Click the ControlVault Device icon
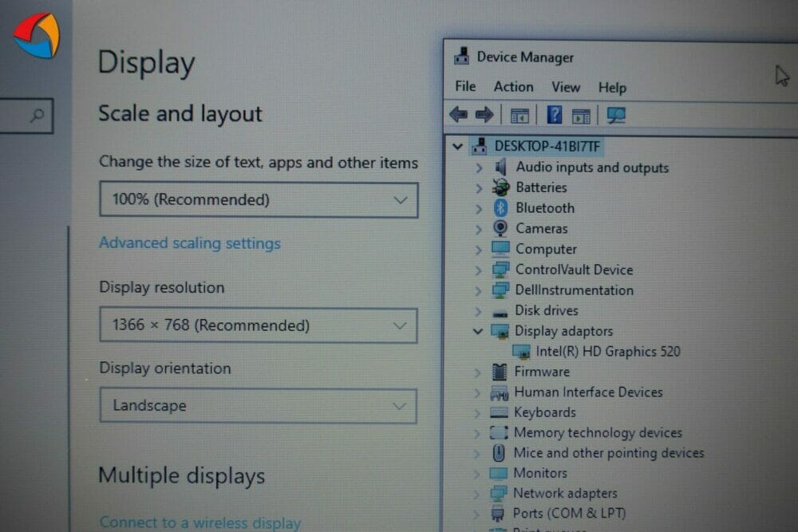798x532 pixels. (x=501, y=270)
